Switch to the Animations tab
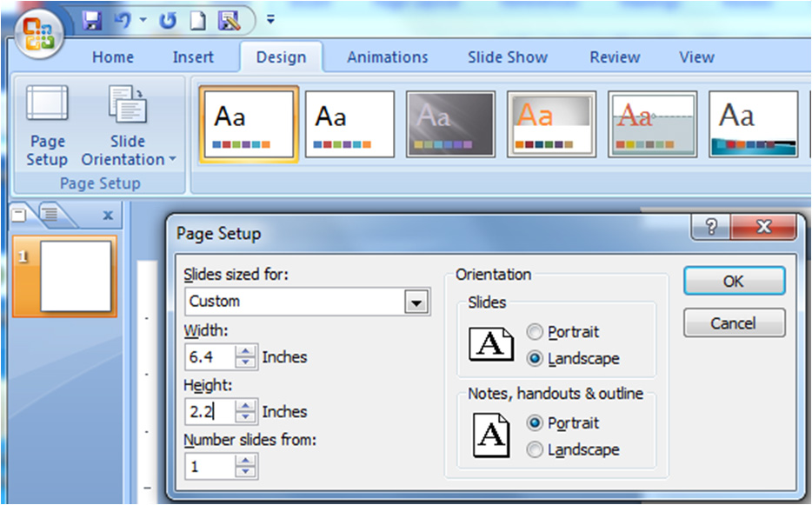This screenshot has width=812, height=505. pyautogui.click(x=387, y=57)
